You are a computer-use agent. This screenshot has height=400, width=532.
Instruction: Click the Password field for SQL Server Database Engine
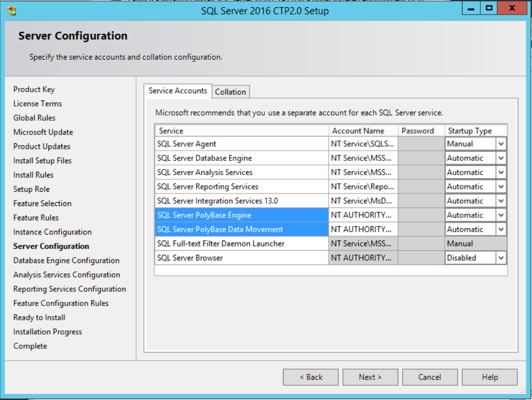(x=421, y=158)
